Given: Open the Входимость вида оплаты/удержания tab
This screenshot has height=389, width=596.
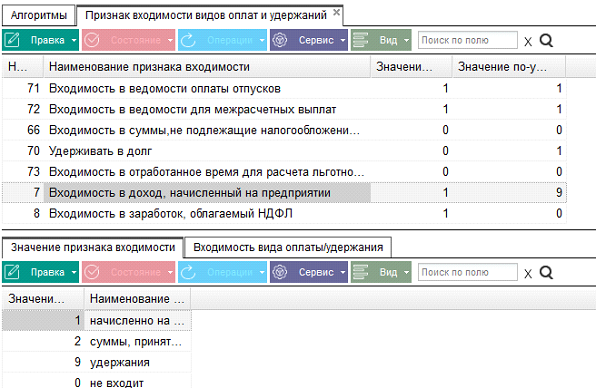Looking at the screenshot, I should [x=288, y=247].
